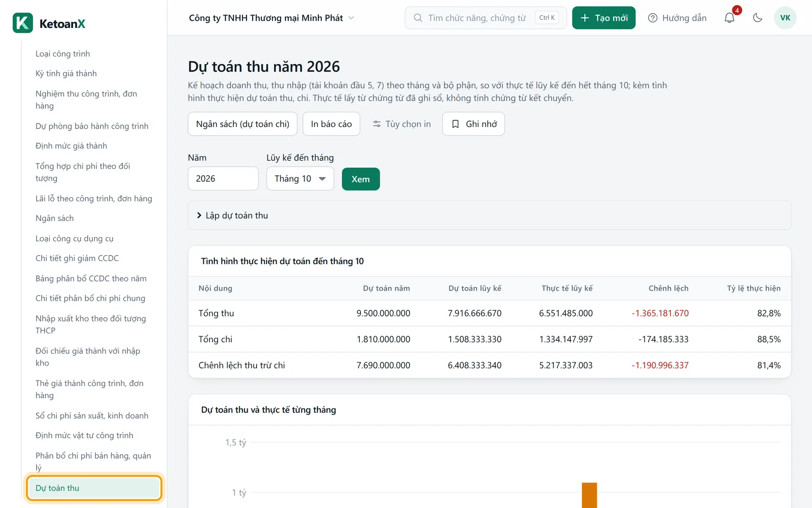Select Ngân sách sidebar item
This screenshot has height=508, width=812.
click(55, 218)
